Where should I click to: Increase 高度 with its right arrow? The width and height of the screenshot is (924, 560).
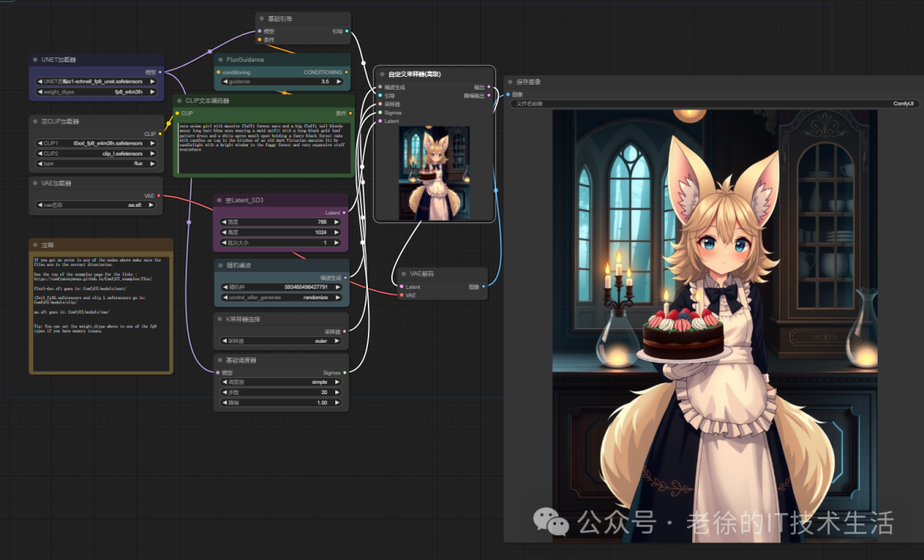[x=337, y=233]
